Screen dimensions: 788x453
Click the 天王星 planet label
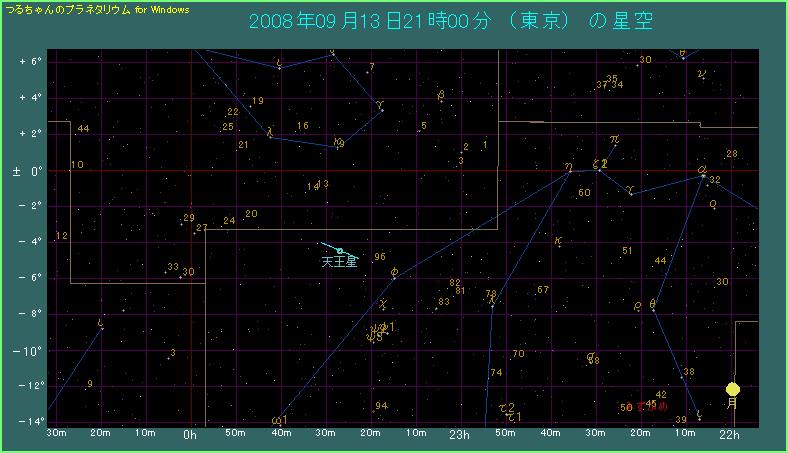click(338, 263)
